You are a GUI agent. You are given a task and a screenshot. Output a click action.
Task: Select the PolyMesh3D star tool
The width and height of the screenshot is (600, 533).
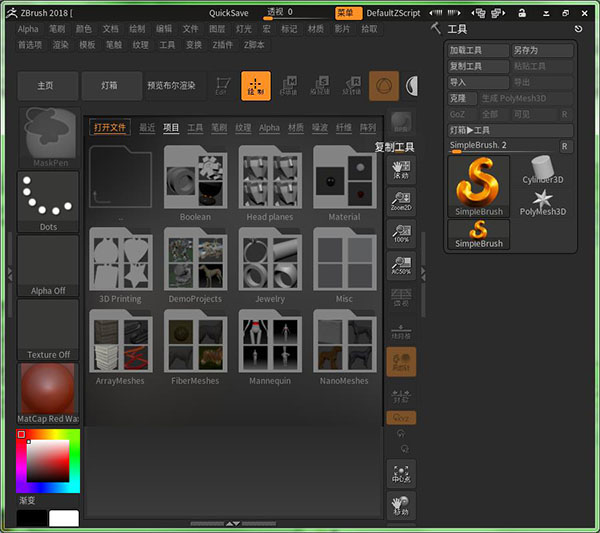click(x=543, y=203)
